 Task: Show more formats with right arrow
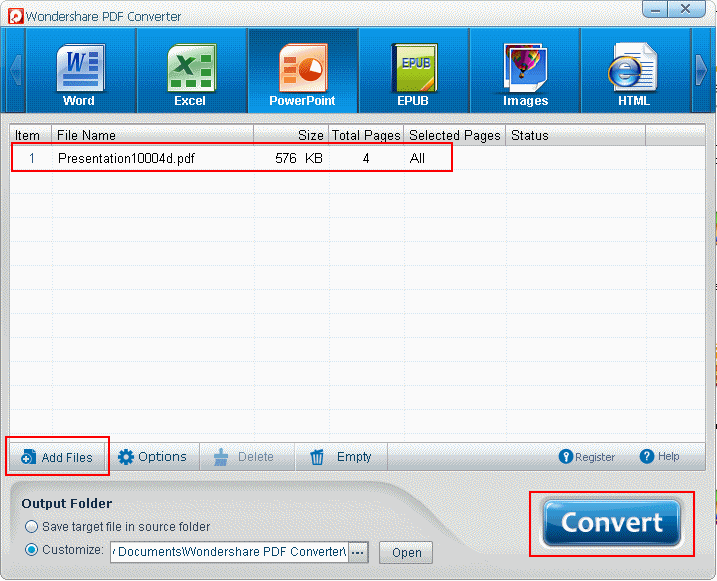tap(701, 70)
